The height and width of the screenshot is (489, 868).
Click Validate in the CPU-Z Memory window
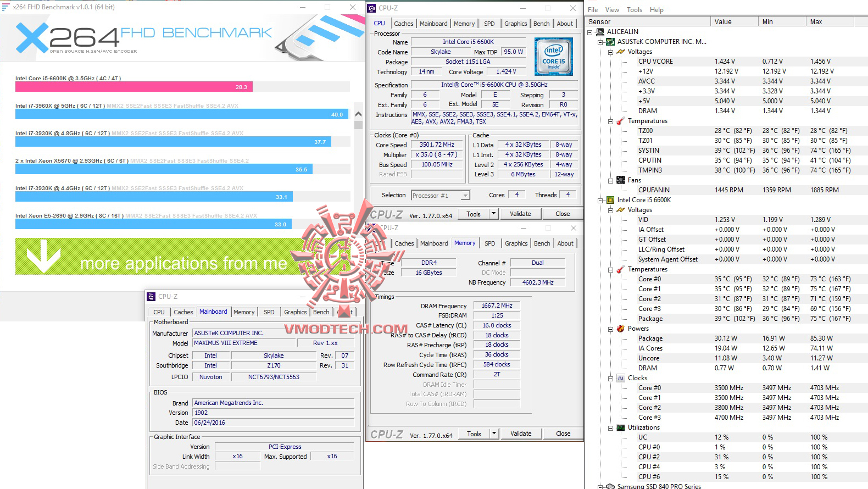coord(521,434)
